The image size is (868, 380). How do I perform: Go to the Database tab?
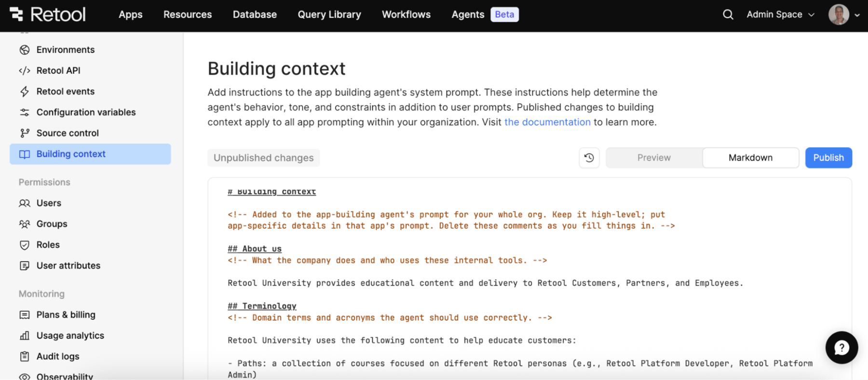255,14
